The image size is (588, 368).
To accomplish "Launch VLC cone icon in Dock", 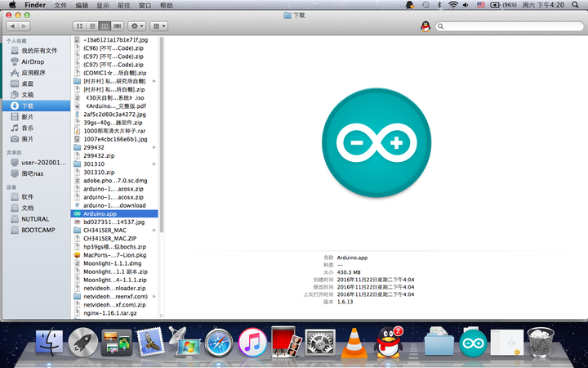I will [x=354, y=343].
